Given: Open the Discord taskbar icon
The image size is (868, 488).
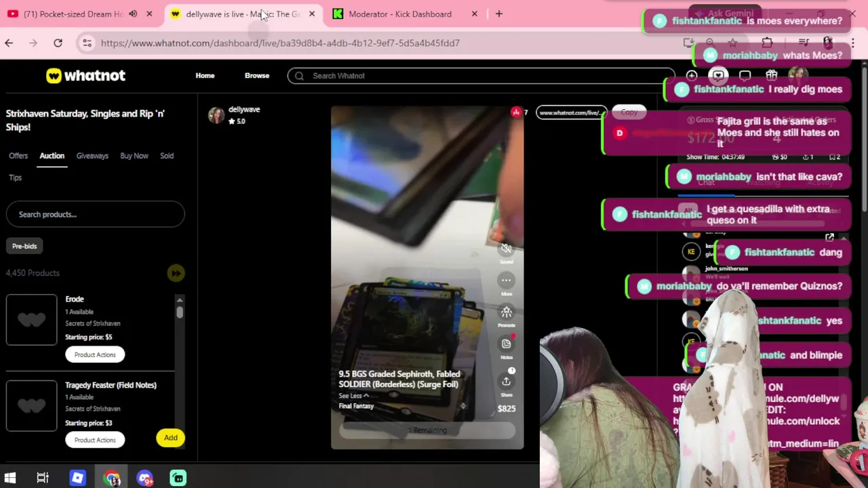Looking at the screenshot, I should pyautogui.click(x=145, y=479).
